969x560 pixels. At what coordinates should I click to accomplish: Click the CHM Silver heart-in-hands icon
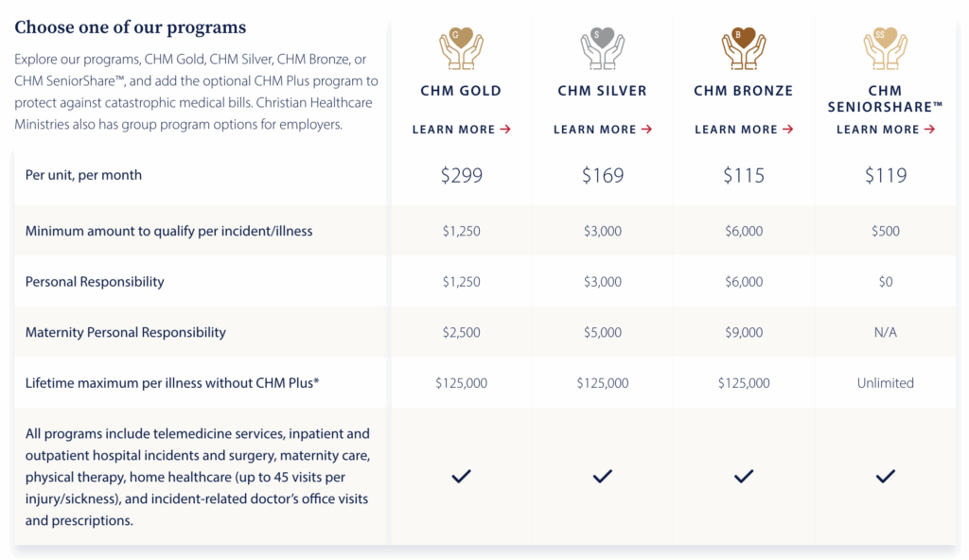click(x=602, y=48)
